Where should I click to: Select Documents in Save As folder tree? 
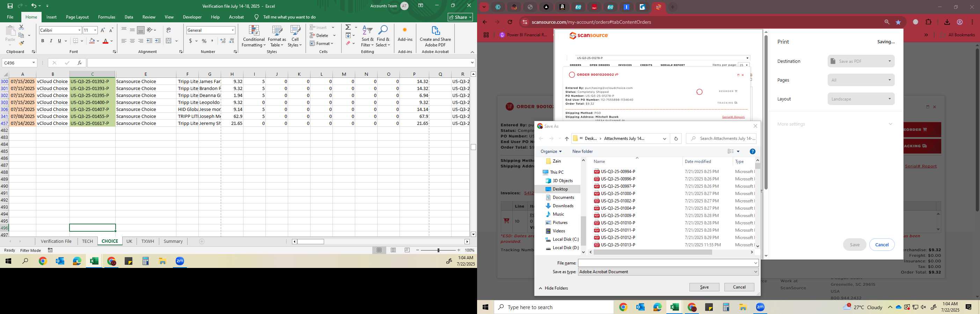click(x=563, y=197)
